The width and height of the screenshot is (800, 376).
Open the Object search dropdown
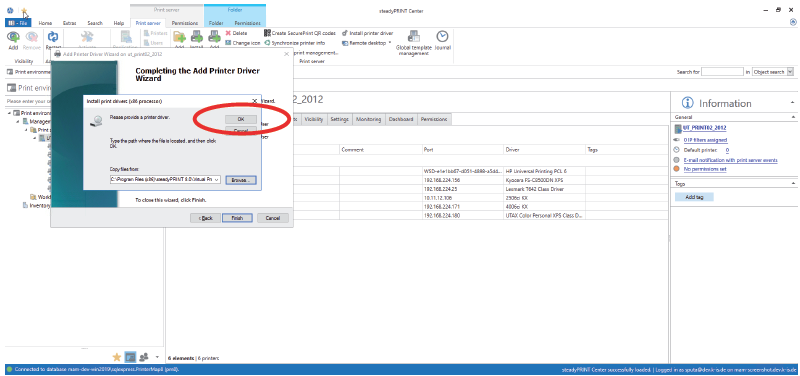(790, 72)
